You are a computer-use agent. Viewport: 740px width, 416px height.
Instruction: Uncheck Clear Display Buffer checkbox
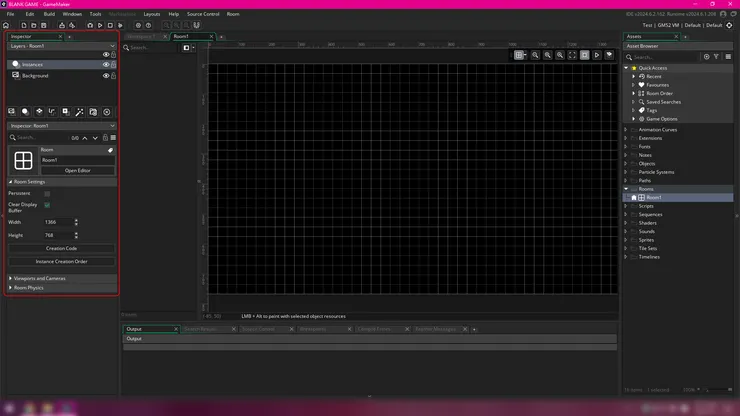pos(47,206)
